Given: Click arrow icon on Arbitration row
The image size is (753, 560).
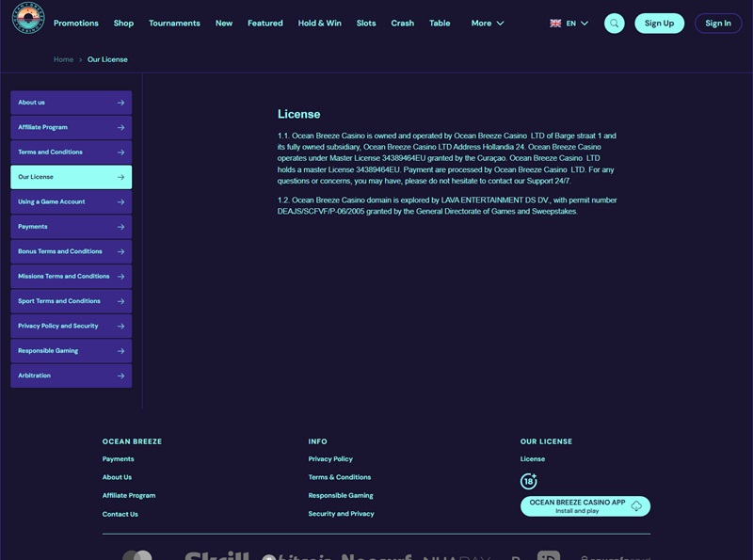Looking at the screenshot, I should (121, 376).
